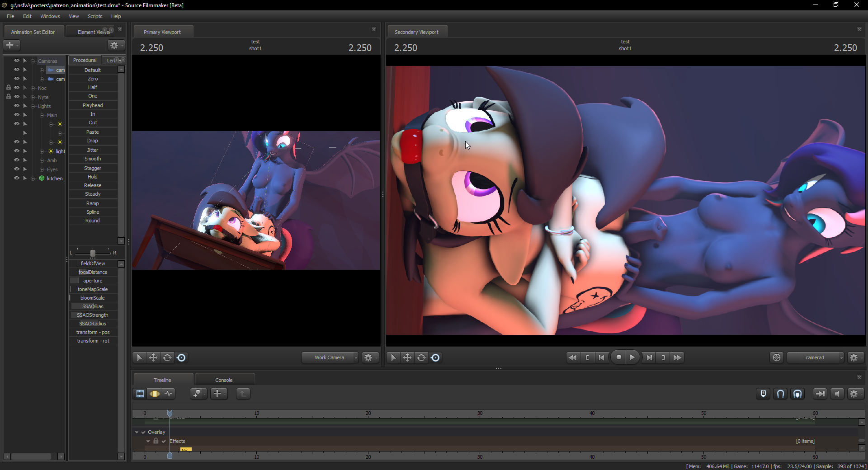868x470 pixels.
Task: Toggle the Effects track checkmark
Action: (x=164, y=441)
